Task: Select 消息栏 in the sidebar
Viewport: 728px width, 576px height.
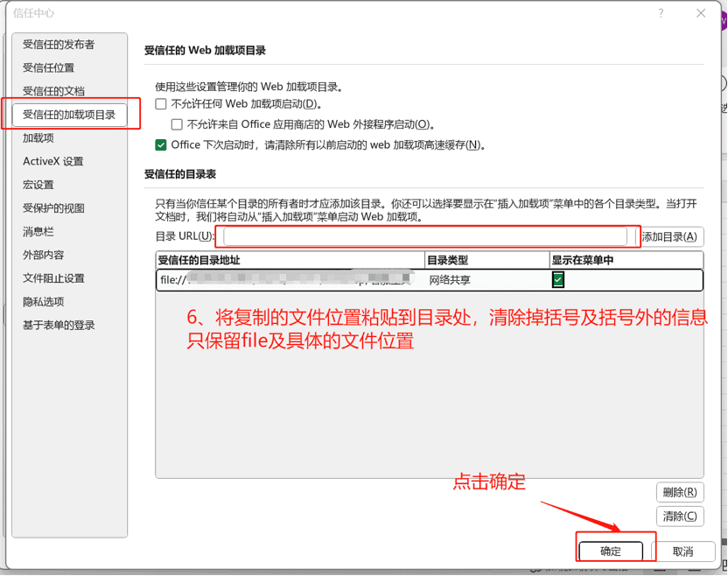Action: coord(38,232)
